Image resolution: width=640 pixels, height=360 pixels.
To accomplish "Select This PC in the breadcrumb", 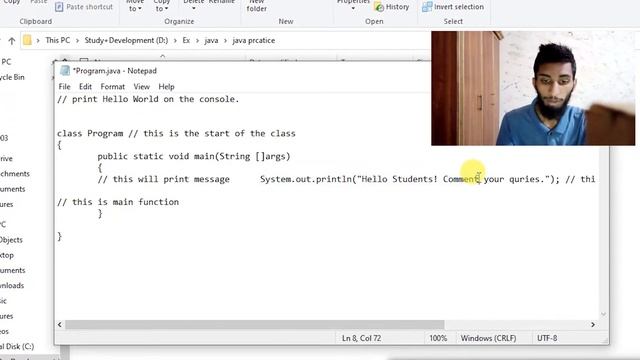I will click(x=58, y=40).
